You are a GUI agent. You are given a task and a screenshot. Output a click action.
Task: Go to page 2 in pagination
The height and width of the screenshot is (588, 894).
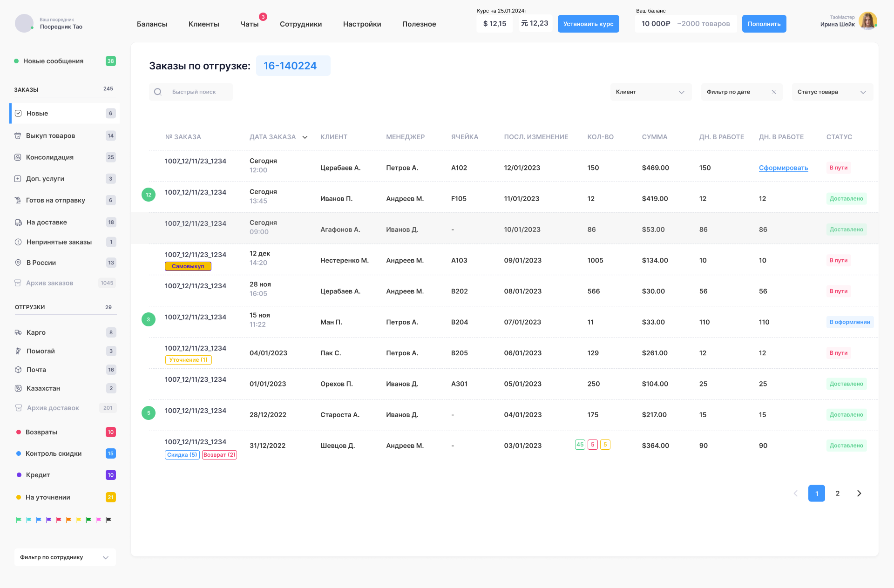[837, 493]
